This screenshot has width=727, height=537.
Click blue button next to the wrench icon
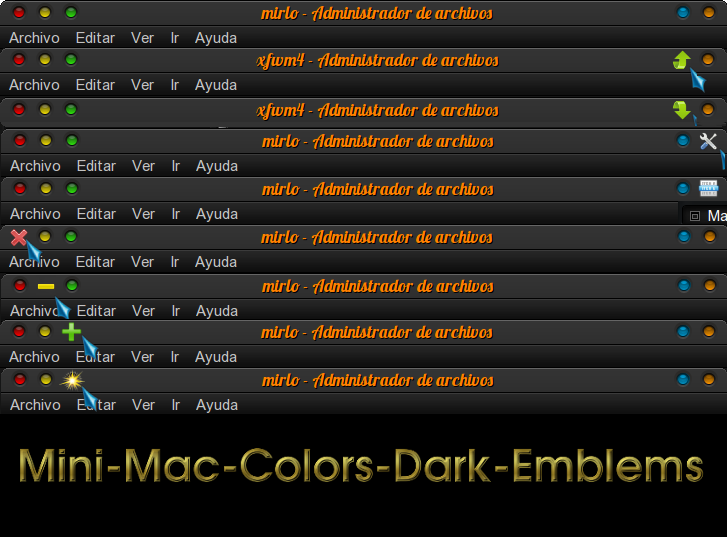pyautogui.click(x=682, y=141)
